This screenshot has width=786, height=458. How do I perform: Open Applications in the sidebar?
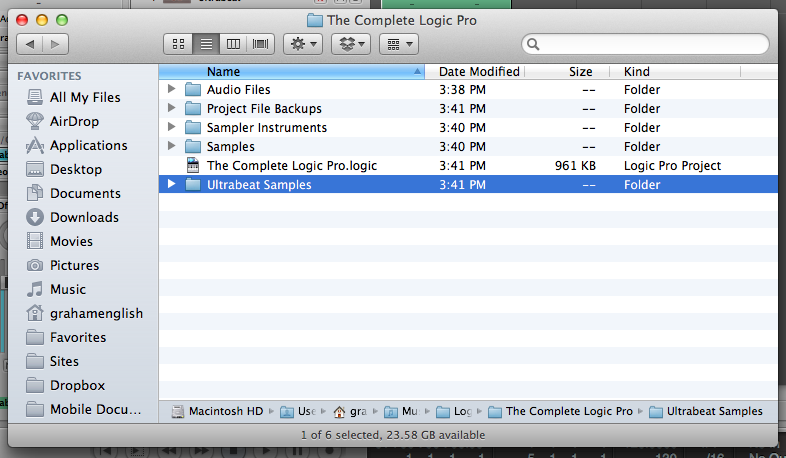click(x=88, y=145)
